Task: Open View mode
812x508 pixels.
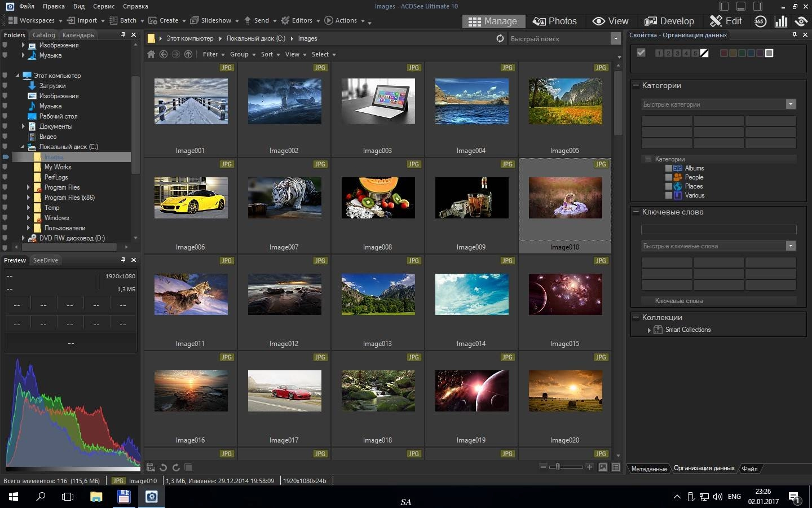Action: [x=611, y=21]
